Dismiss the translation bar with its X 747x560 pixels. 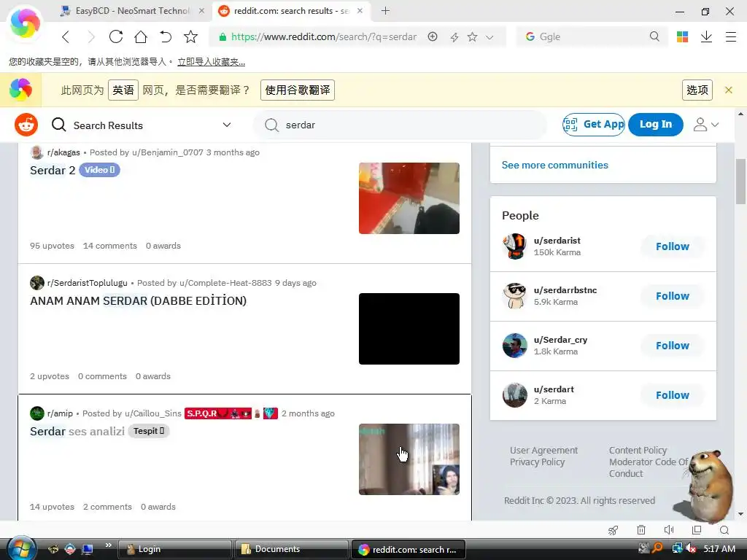[729, 90]
